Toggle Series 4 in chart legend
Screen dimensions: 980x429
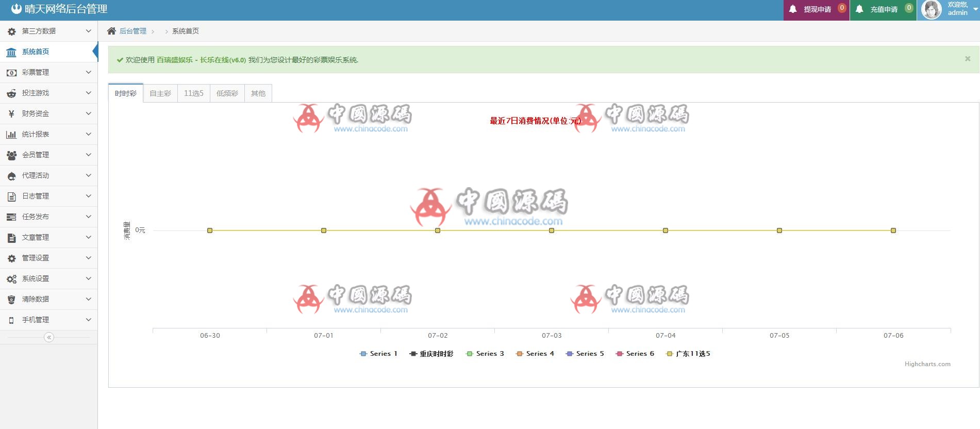[x=535, y=354]
